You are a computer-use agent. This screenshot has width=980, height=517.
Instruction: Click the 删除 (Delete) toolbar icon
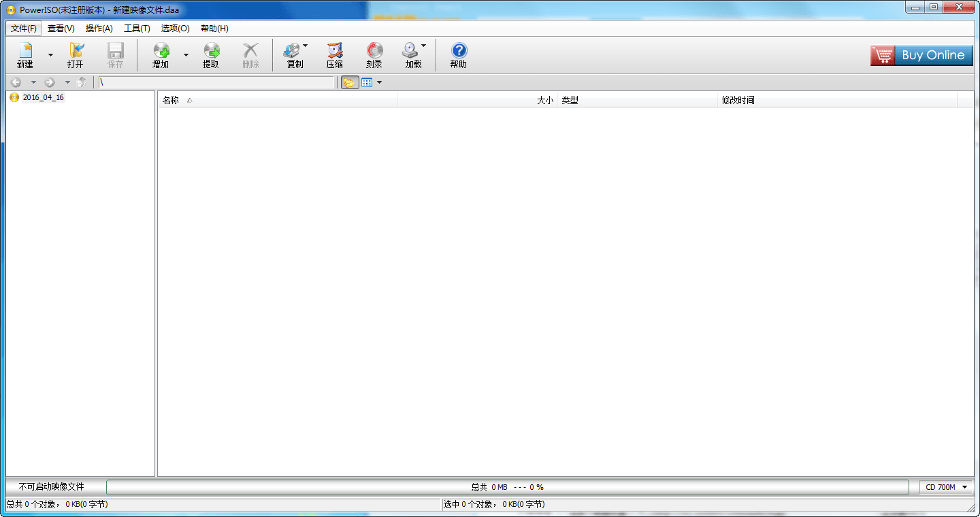(x=251, y=55)
